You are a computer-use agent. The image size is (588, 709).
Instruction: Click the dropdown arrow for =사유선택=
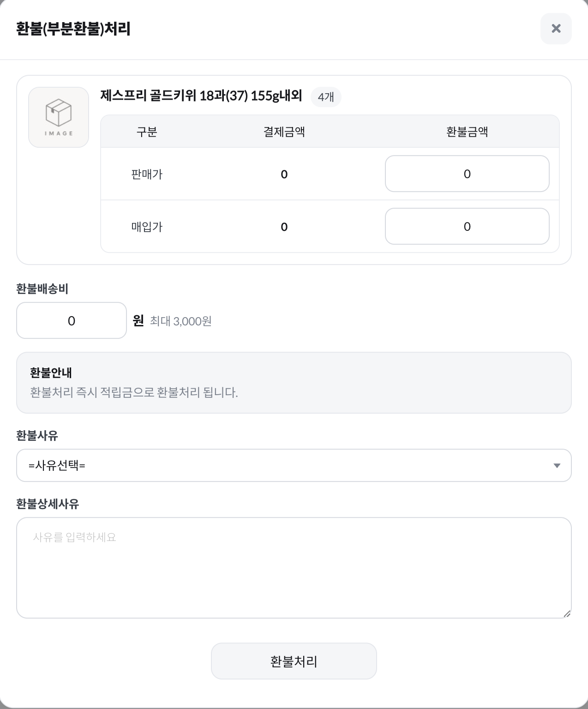pos(557,465)
